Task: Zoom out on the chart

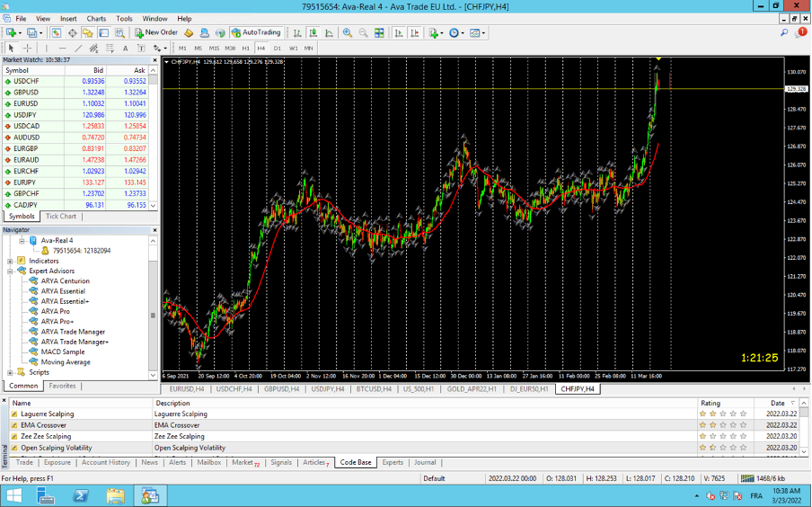Action: pyautogui.click(x=364, y=32)
